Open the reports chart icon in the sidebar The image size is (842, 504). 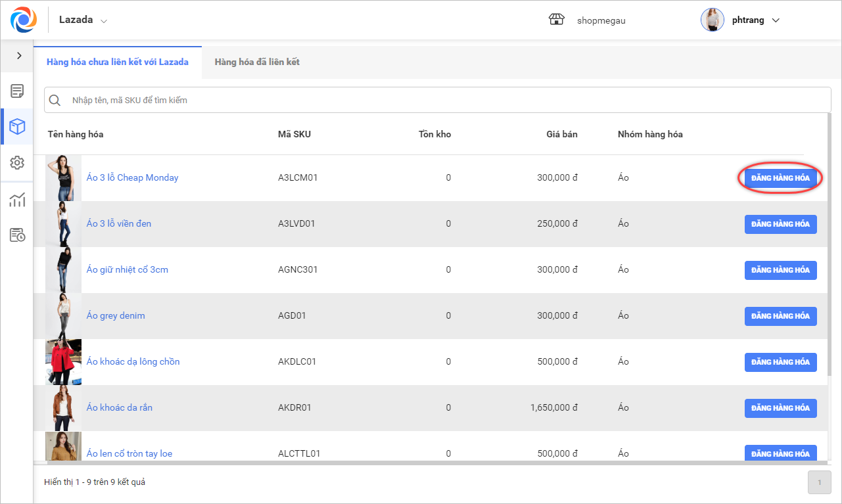17,200
